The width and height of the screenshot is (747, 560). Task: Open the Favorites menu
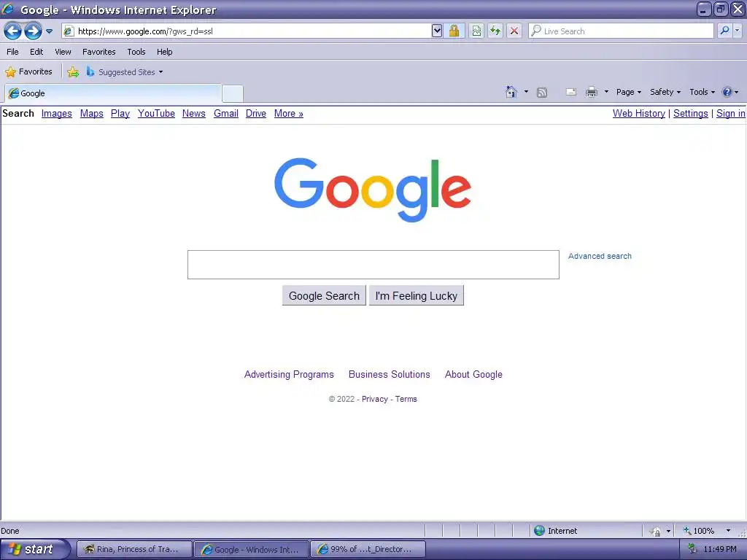(98, 52)
